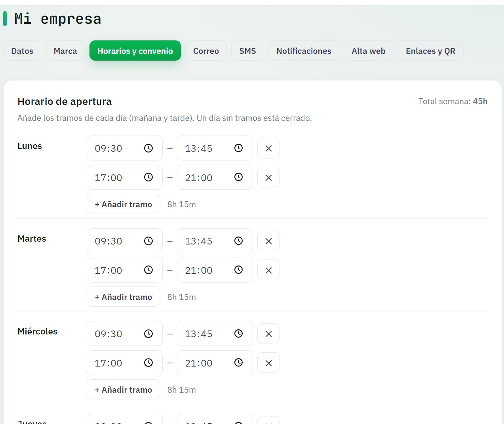Click the 'Miércoles' day label
504x424 pixels.
coord(37,331)
